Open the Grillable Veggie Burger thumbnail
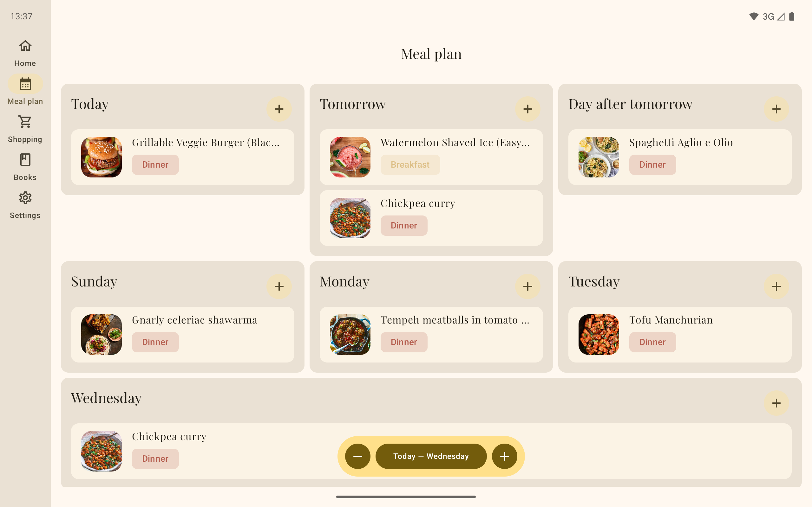Viewport: 812px width, 507px height. point(101,157)
